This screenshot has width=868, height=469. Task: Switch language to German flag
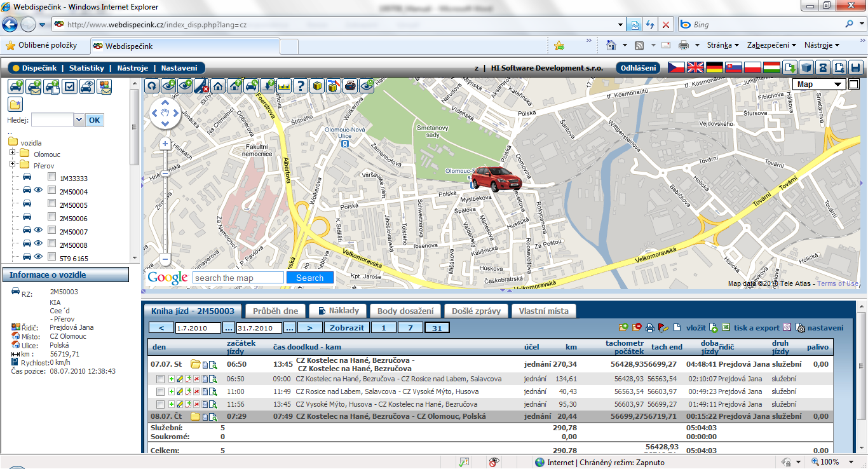[x=715, y=67]
